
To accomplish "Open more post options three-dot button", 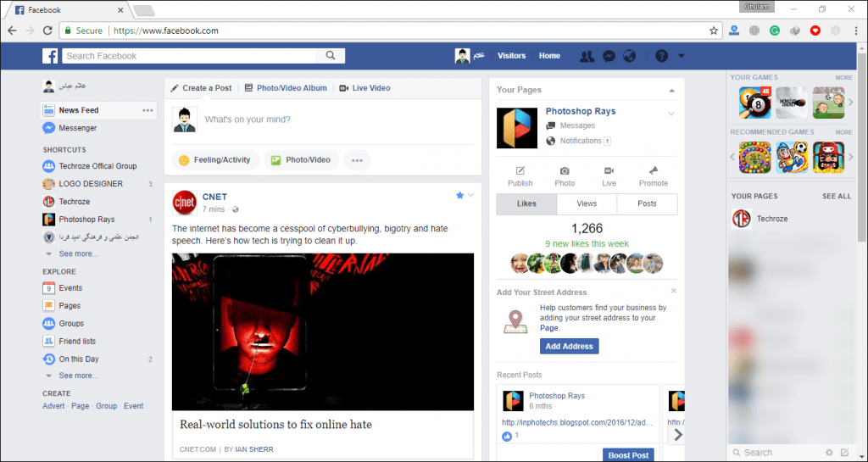I will point(357,160).
